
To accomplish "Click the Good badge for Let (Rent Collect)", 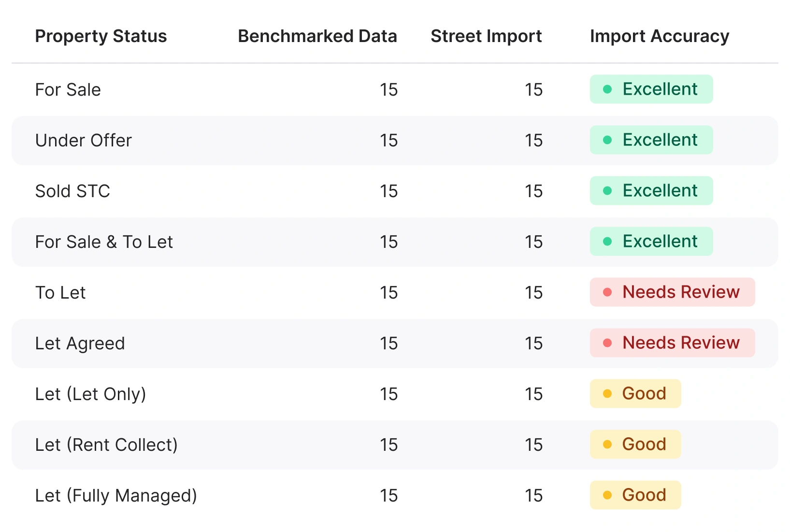I will [x=635, y=445].
